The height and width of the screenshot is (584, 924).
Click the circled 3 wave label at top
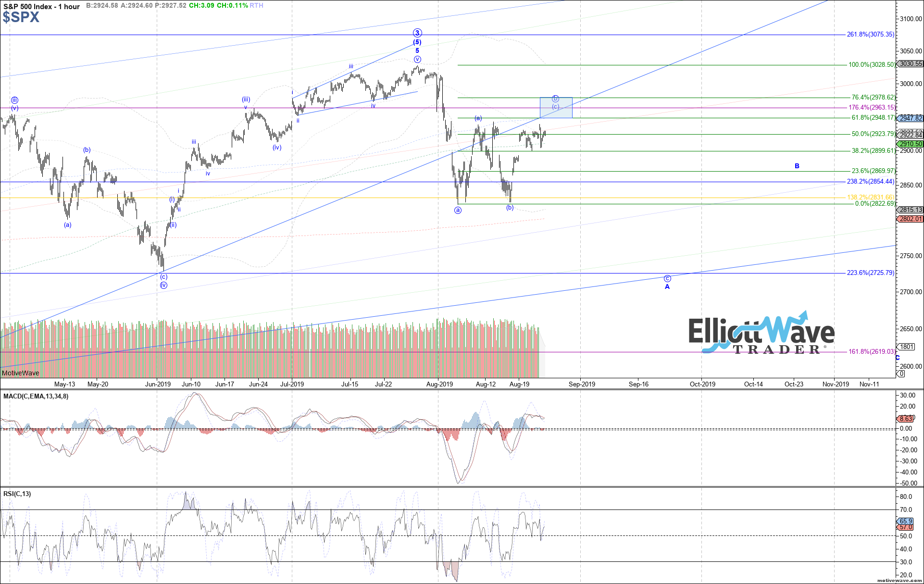(x=417, y=33)
